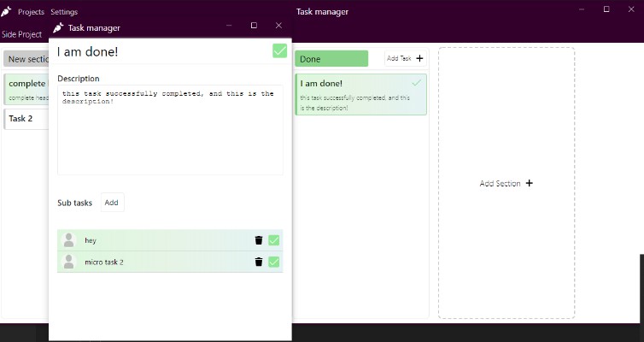Click the plus icon next to Add Task
Viewport: 644px width, 342px height.
[419, 58]
